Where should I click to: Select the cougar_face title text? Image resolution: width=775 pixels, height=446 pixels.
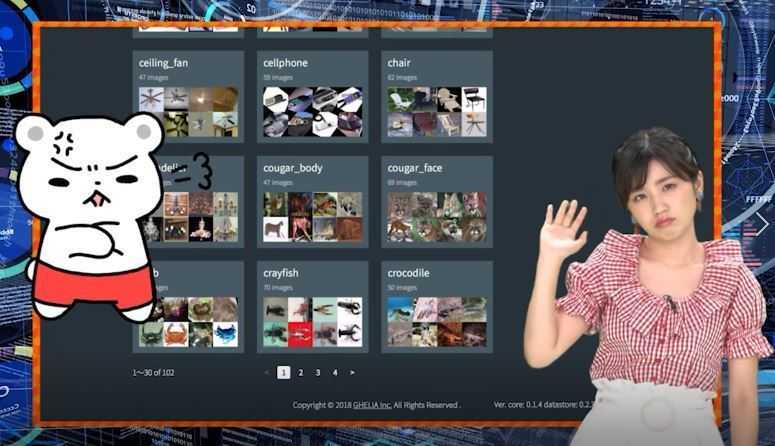[415, 169]
